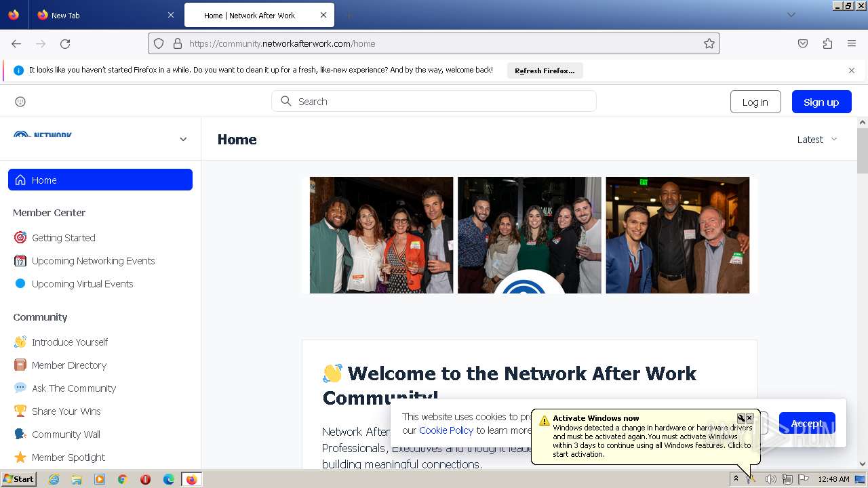Click the third banner photo of three men
This screenshot has width=868, height=488.
pos(677,235)
